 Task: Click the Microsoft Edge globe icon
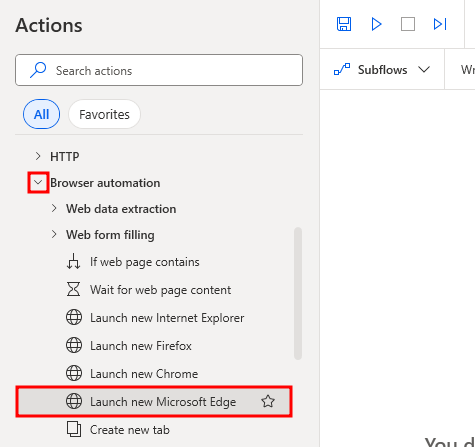pos(74,401)
